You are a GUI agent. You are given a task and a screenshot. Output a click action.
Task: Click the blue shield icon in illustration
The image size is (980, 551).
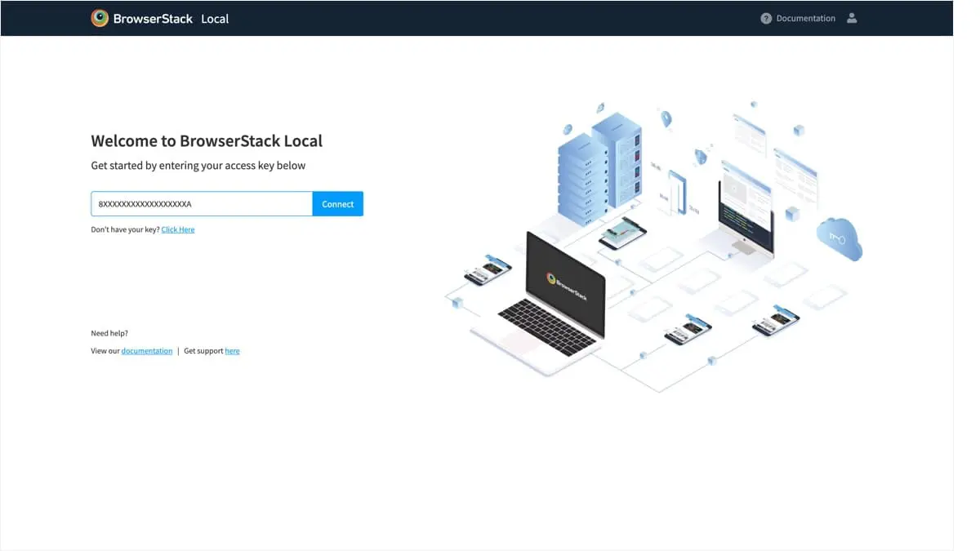(x=701, y=156)
